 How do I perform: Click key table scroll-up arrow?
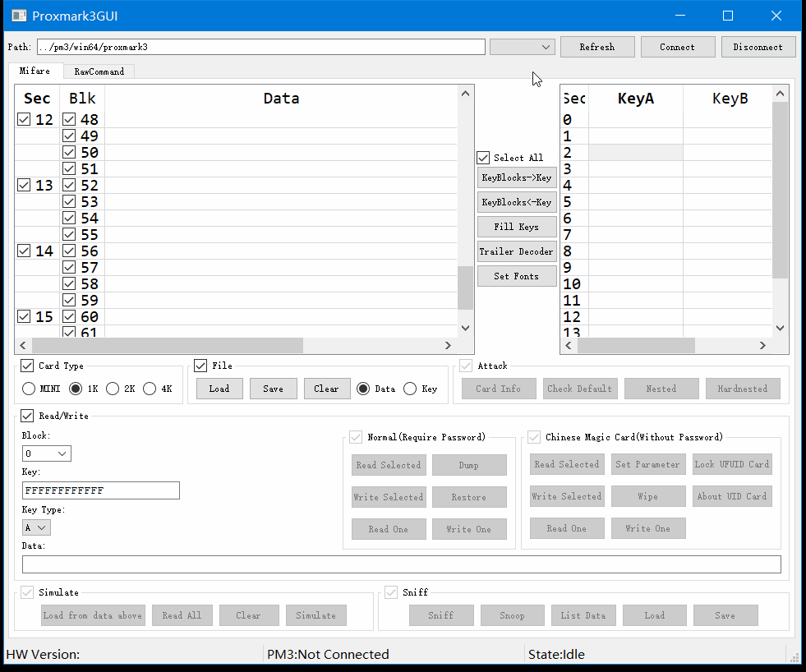click(x=780, y=94)
